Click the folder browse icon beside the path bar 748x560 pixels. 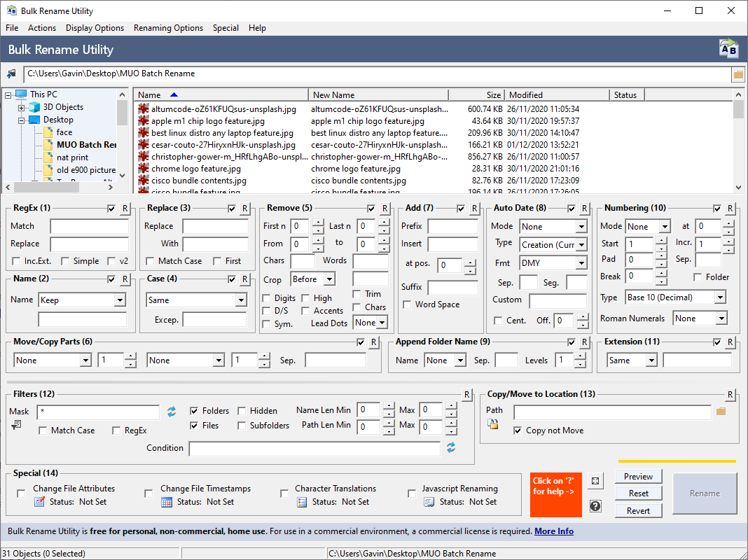(x=737, y=74)
